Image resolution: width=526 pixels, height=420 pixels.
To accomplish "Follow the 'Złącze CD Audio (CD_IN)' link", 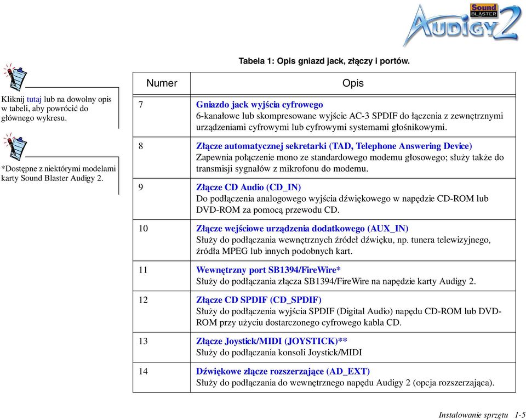I will (248, 188).
